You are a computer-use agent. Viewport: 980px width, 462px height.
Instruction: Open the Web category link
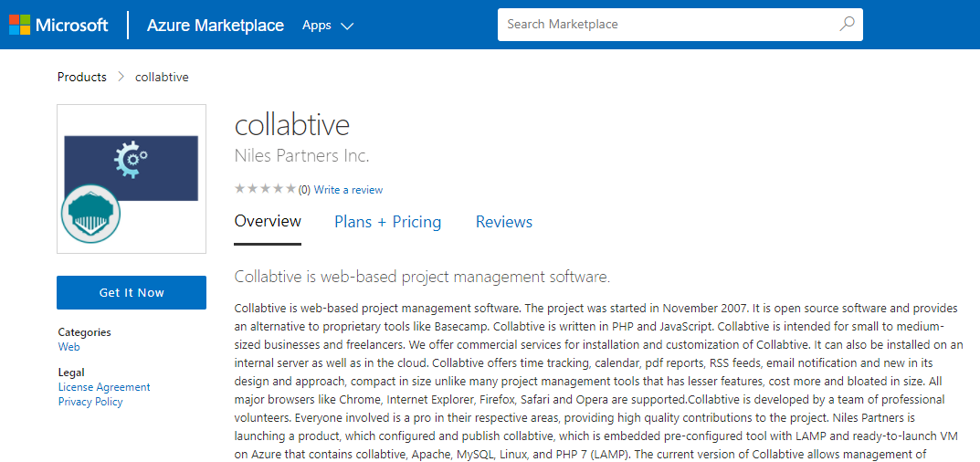(x=68, y=347)
